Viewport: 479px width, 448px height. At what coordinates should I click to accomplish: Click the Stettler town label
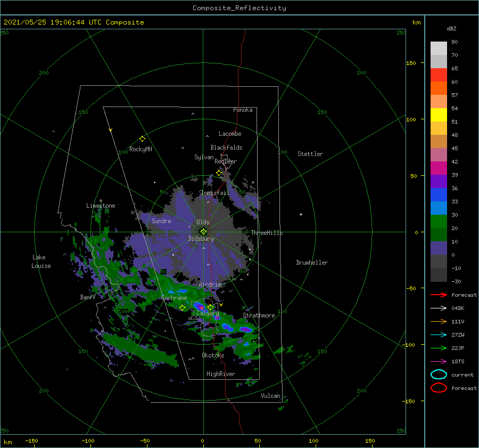310,154
